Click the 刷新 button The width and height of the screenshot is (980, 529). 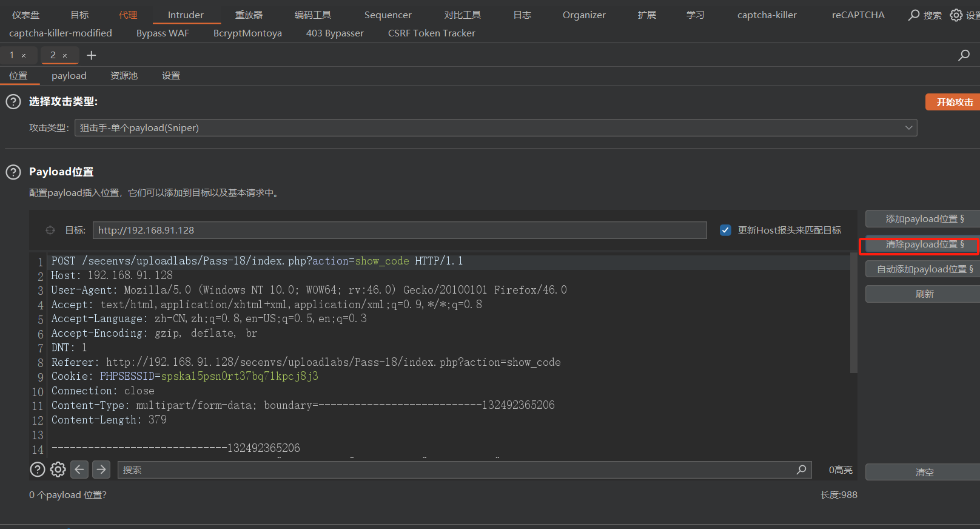(x=924, y=294)
